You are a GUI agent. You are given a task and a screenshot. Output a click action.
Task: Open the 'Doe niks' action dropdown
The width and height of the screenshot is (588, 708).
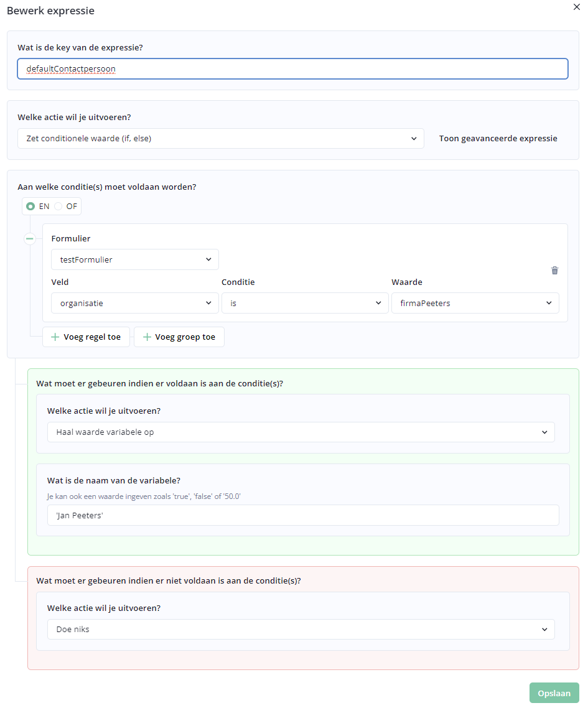pos(301,629)
